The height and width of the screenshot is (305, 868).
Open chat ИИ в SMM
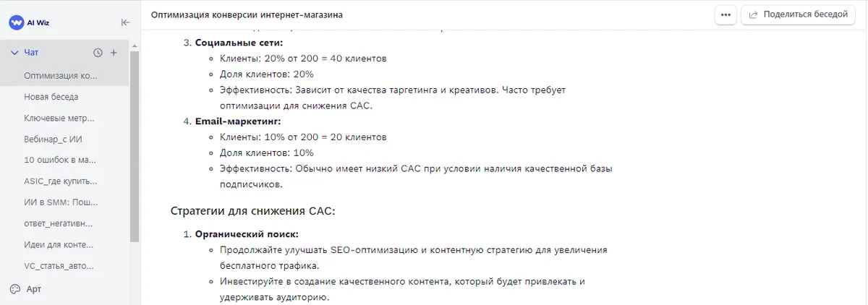60,202
